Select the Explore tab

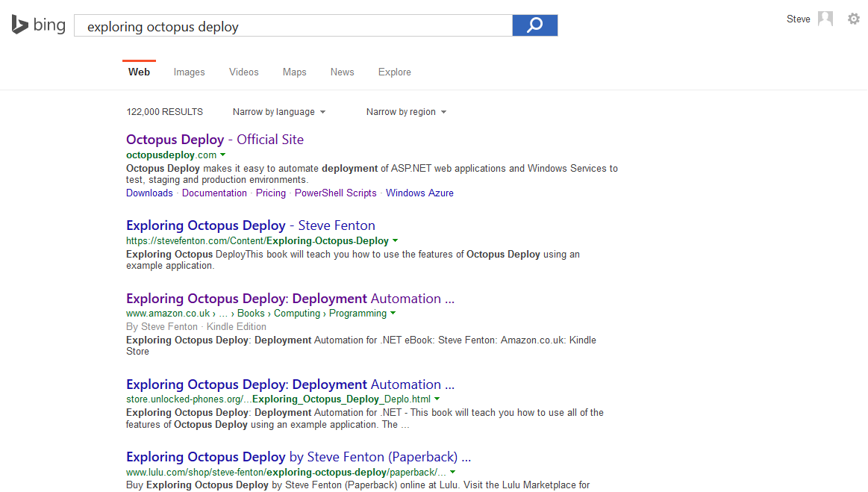point(394,72)
